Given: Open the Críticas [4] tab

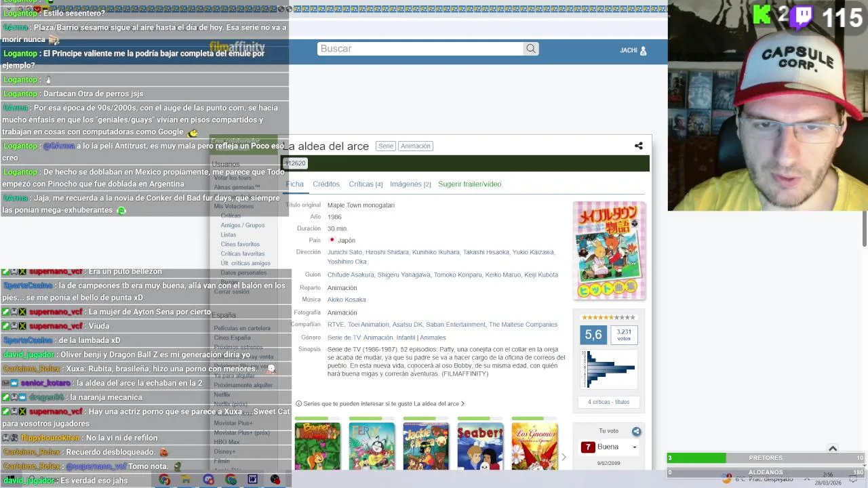Looking at the screenshot, I should pos(366,184).
